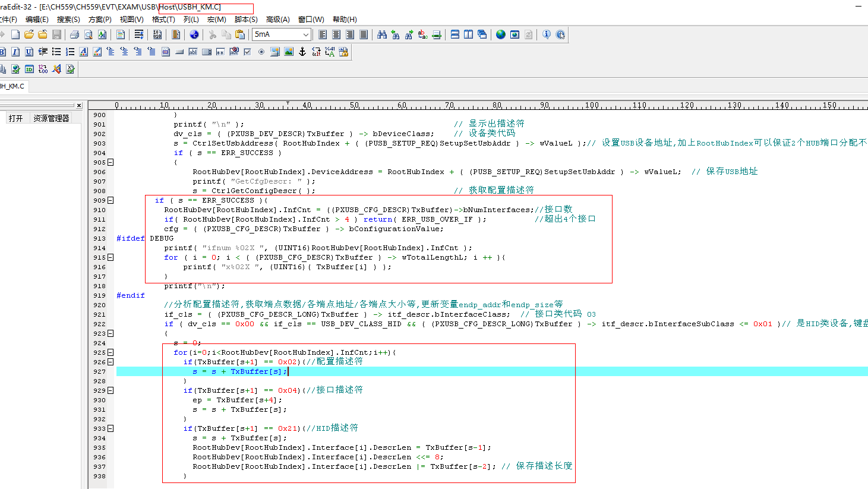The width and height of the screenshot is (868, 489).
Task: Click the Find binoculars icon
Action: 382,34
